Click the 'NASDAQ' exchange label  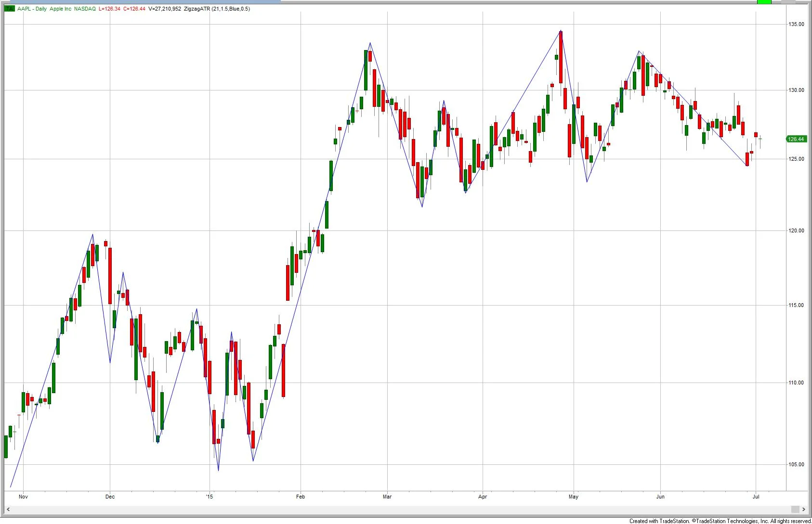[85, 9]
